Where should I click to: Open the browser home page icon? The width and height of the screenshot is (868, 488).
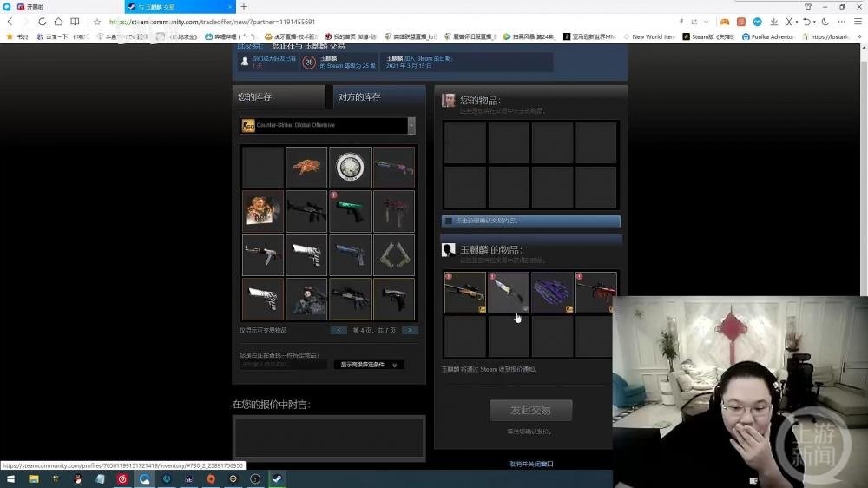[58, 22]
